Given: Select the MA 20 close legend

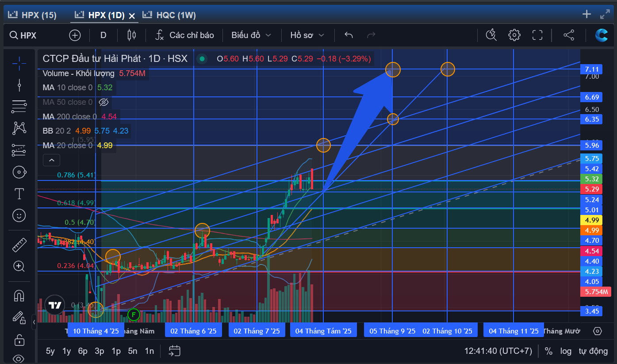Looking at the screenshot, I should [68, 146].
